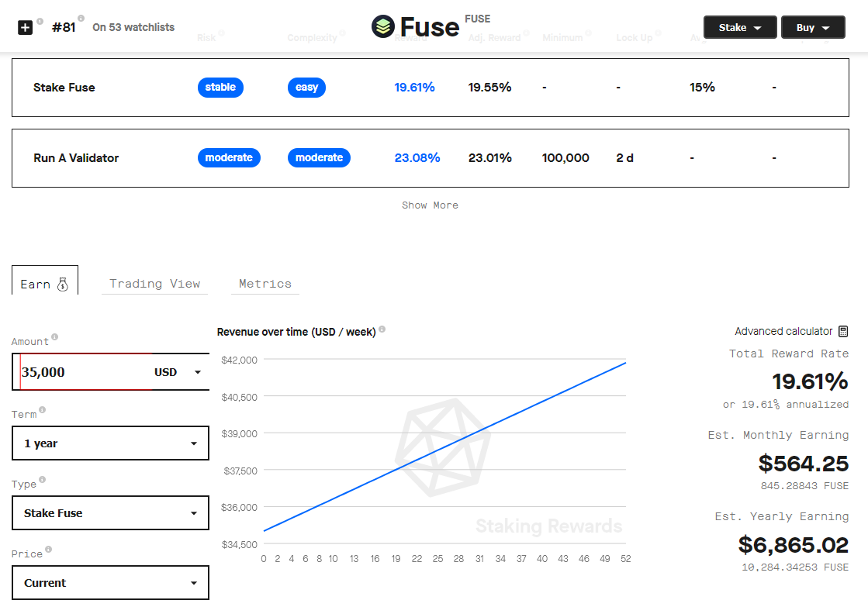
Task: Open the Type dropdown showing Stake Fuse
Action: pos(111,513)
